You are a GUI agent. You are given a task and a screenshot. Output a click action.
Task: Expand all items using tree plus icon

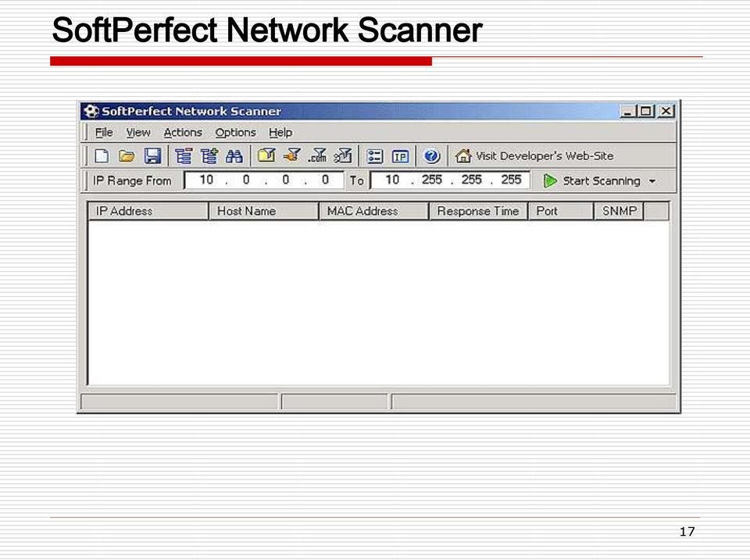tap(209, 156)
